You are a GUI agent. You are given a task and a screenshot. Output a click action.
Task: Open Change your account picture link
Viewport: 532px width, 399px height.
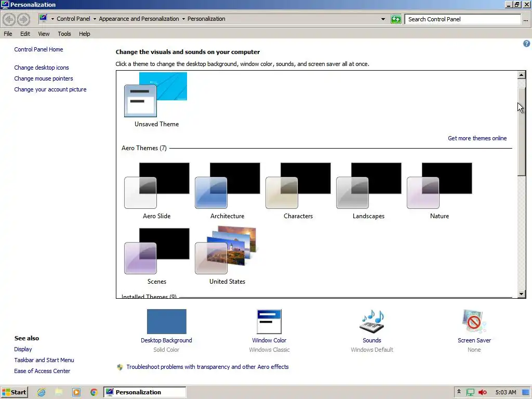coord(50,89)
